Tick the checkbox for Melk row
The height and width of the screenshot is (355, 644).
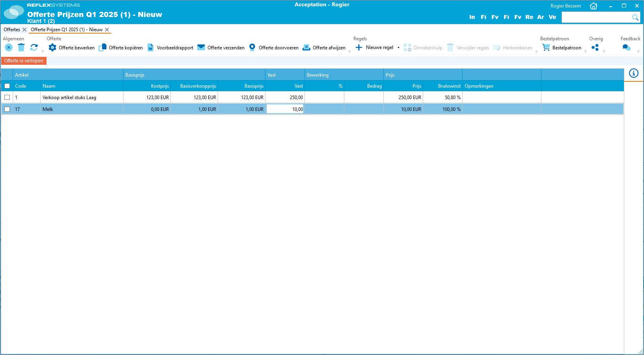click(7, 109)
